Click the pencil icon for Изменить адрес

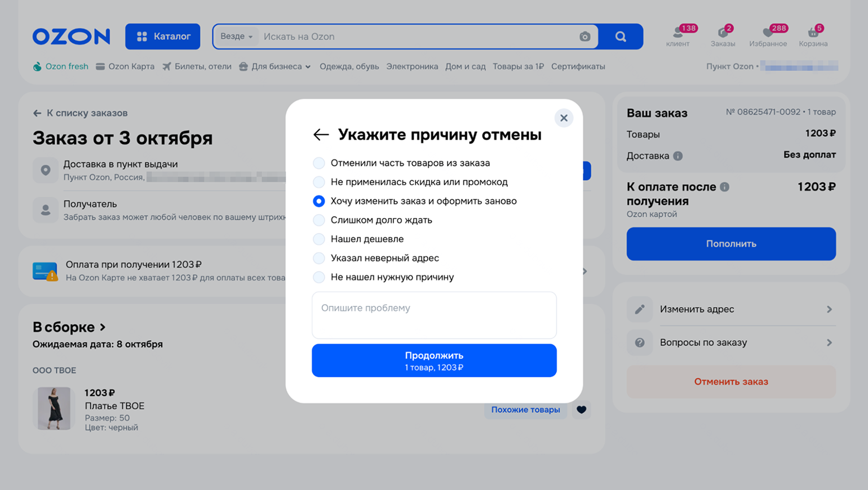pos(640,309)
